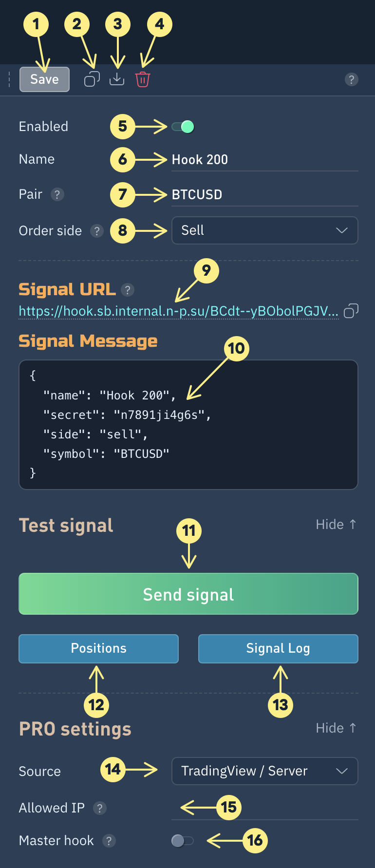Copy the Signal URL with copy icon
The width and height of the screenshot is (375, 868).
tap(351, 311)
